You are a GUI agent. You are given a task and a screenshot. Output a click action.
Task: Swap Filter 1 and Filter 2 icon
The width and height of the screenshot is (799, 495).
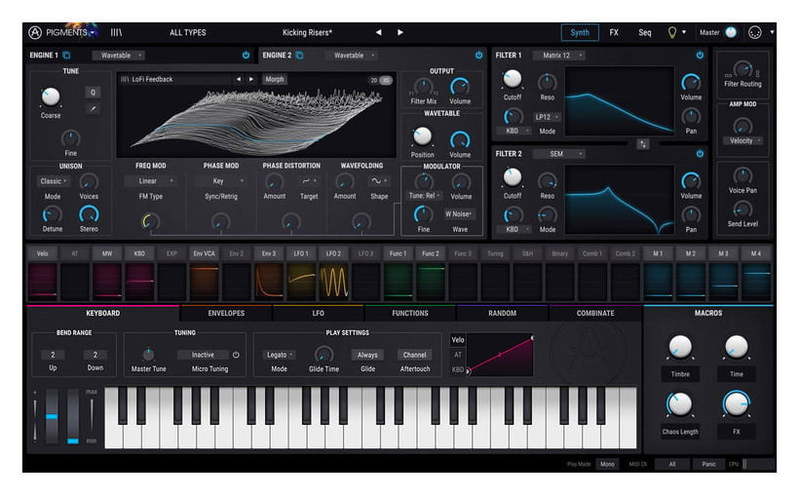coord(643,144)
